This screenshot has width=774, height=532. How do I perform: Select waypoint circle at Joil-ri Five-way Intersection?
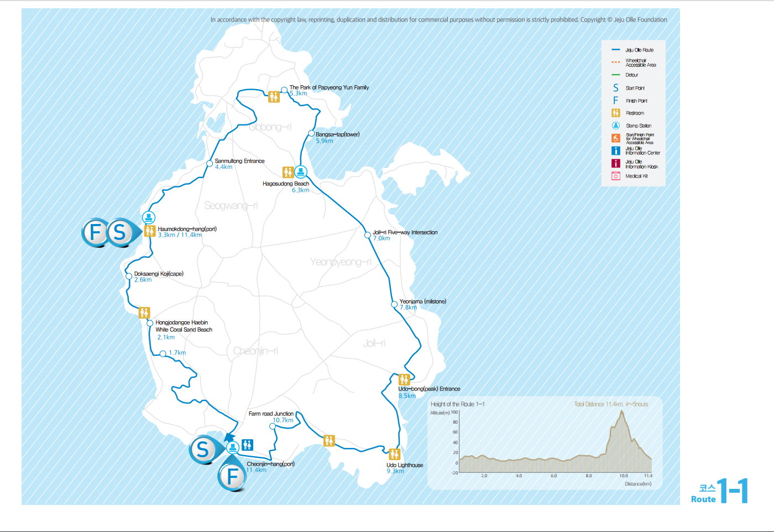tap(368, 235)
